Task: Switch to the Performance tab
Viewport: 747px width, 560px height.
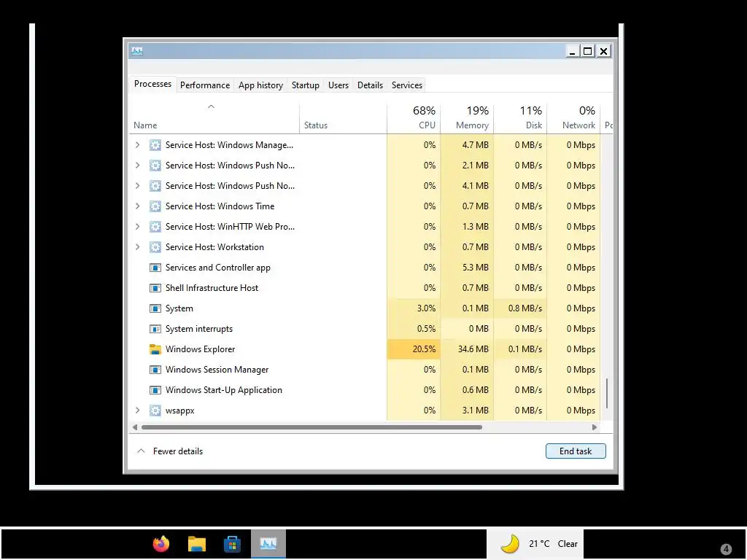Action: [x=205, y=85]
